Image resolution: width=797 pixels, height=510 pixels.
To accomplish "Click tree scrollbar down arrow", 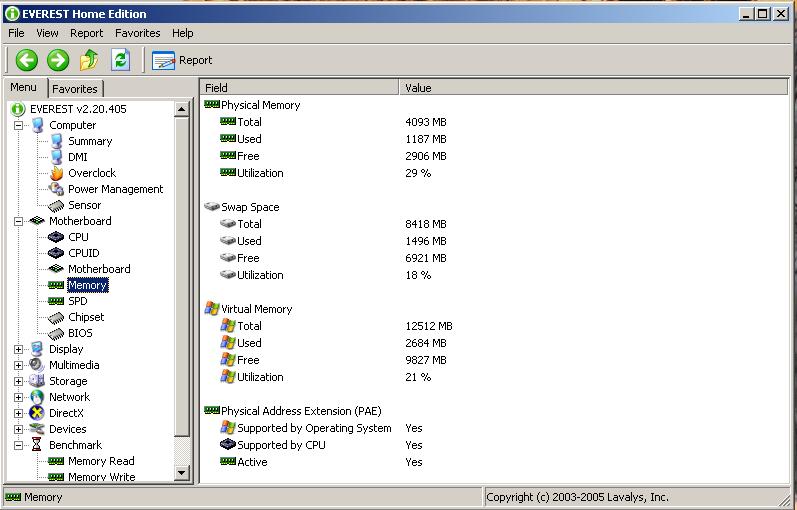I will click(x=182, y=473).
